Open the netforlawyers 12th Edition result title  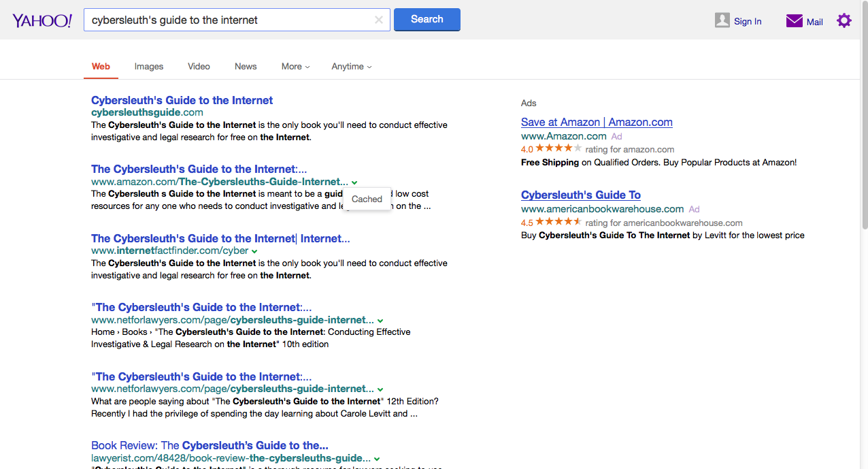[x=201, y=376]
